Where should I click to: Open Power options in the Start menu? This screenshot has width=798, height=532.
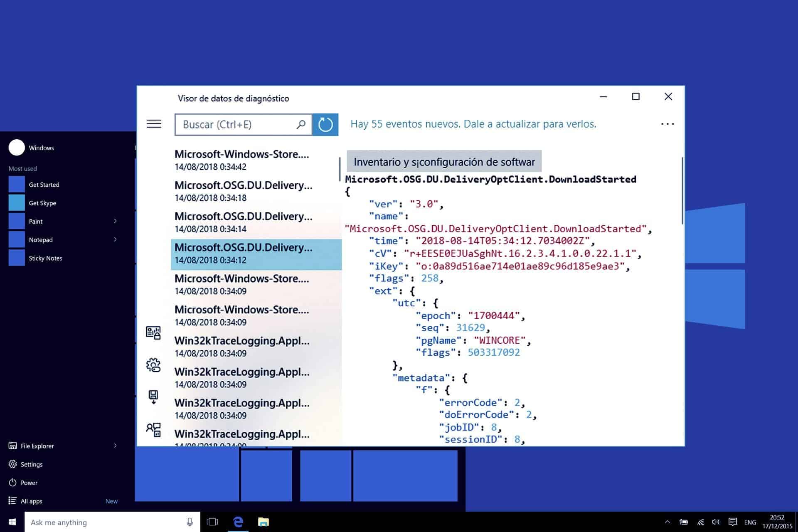[x=29, y=483]
